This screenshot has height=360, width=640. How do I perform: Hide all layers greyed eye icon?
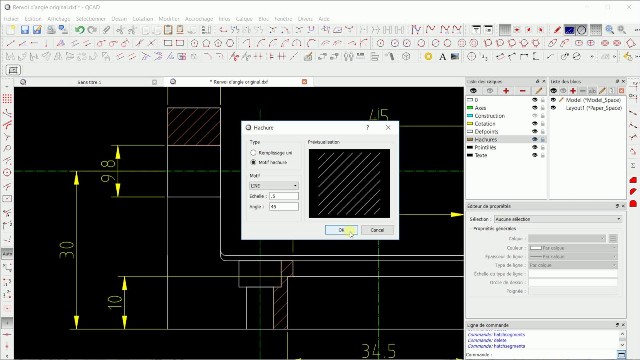click(490, 91)
